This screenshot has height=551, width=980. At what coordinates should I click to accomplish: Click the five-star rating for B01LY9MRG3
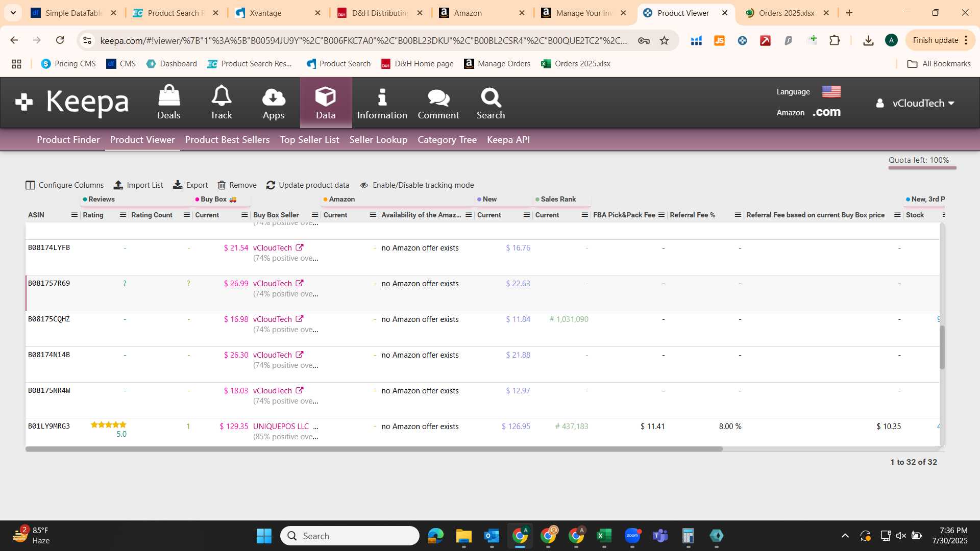[108, 425]
